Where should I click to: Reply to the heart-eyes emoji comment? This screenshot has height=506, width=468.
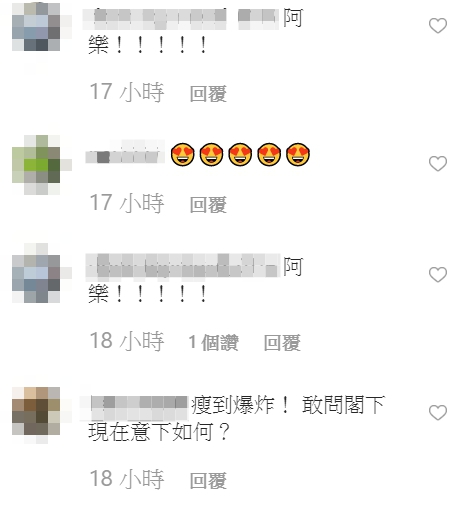pos(208,204)
